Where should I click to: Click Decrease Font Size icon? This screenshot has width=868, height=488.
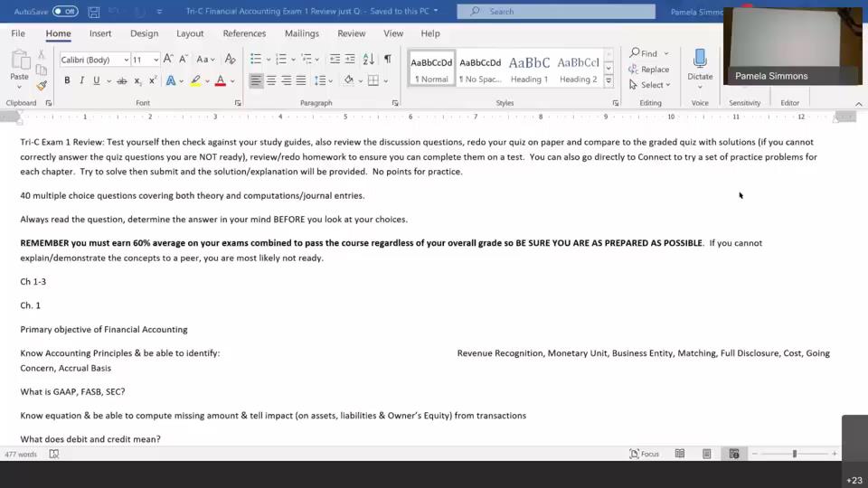(184, 59)
